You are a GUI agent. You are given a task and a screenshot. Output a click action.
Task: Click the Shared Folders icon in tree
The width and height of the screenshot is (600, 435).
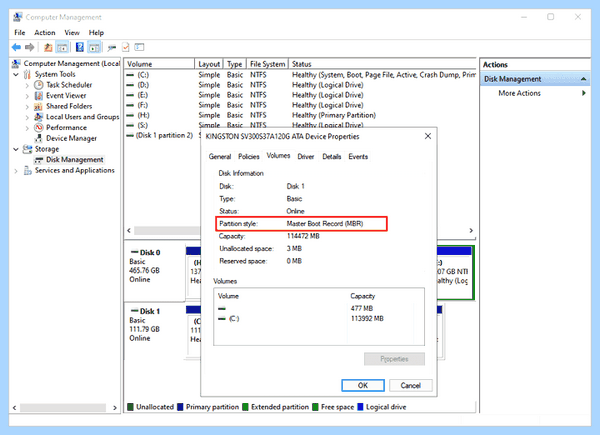tap(38, 106)
